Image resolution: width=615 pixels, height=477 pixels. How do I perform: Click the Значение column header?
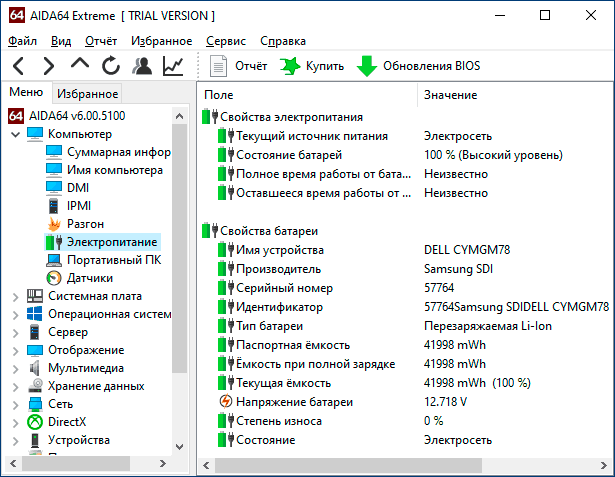click(x=450, y=94)
